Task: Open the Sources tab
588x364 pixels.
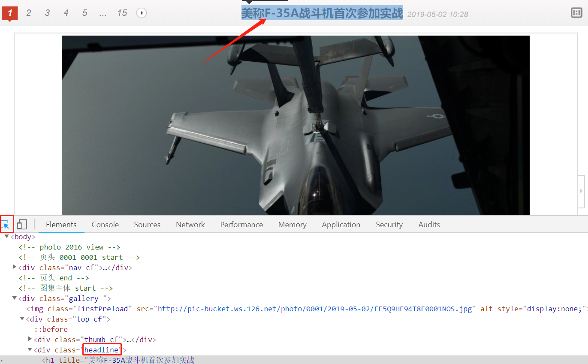Action: [147, 225]
